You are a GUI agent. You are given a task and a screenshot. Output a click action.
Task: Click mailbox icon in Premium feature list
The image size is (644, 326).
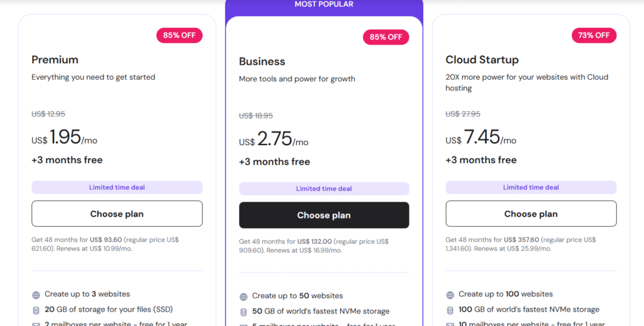(35, 323)
